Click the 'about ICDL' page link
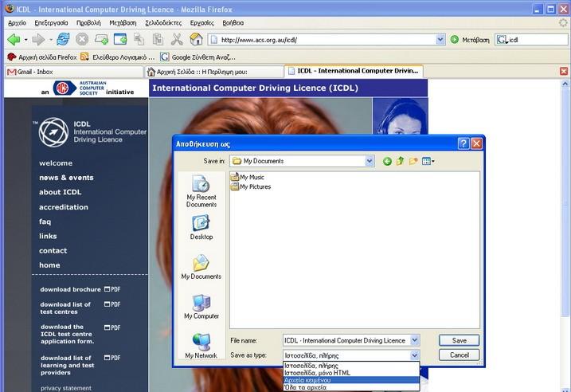571x392 pixels. click(x=60, y=192)
